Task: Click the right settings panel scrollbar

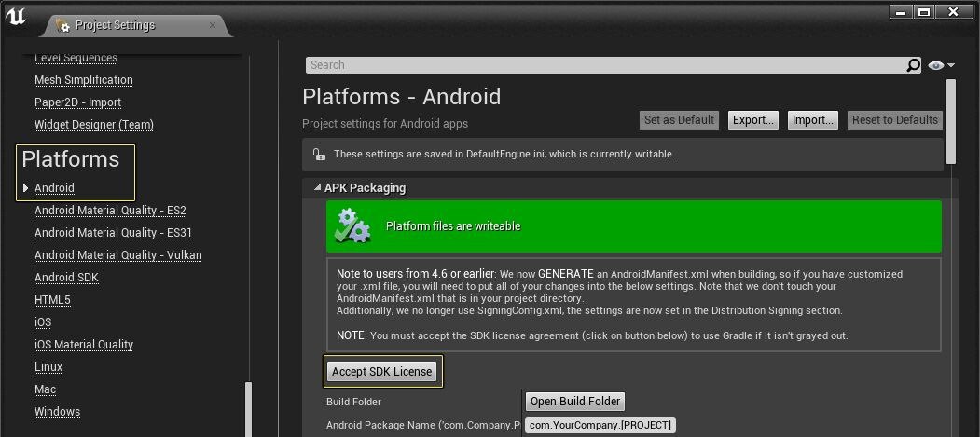Action: point(951,122)
